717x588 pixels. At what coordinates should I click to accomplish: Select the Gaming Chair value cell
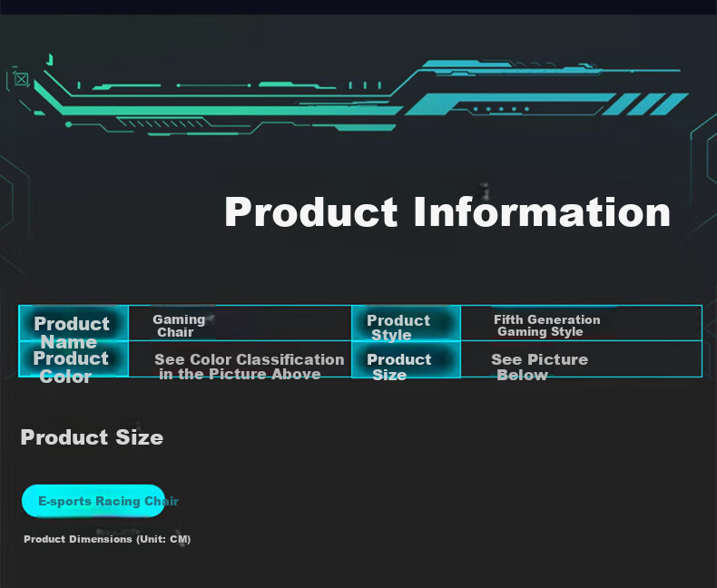click(241, 323)
